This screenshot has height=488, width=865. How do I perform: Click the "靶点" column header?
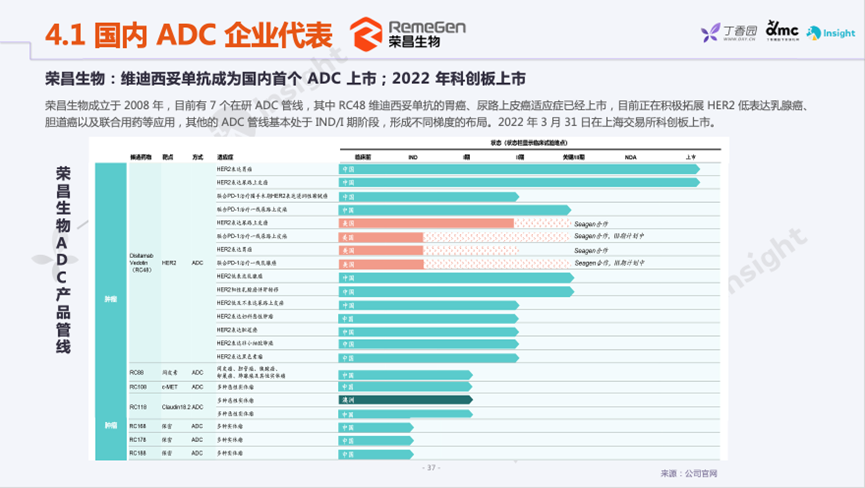pyautogui.click(x=168, y=157)
